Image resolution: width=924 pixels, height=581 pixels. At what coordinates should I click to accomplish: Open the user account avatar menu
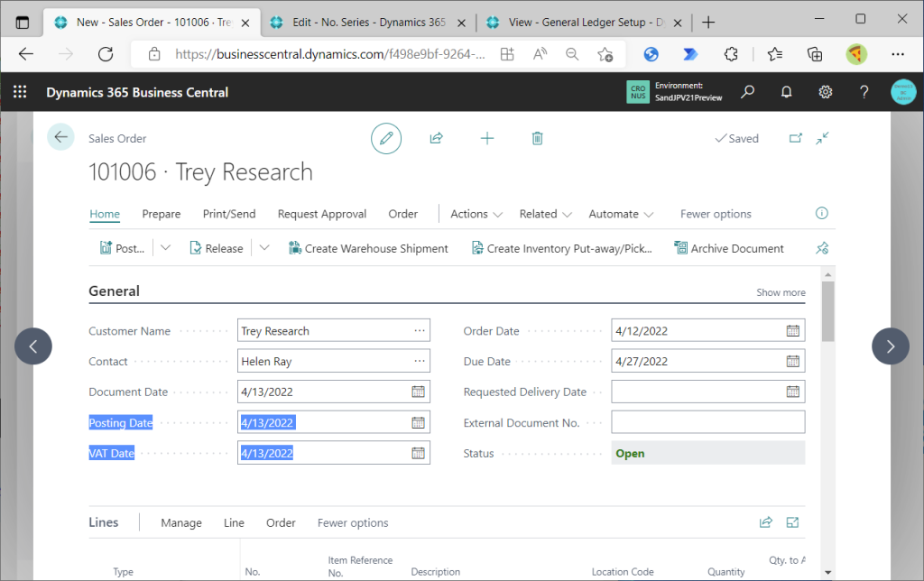pos(903,92)
